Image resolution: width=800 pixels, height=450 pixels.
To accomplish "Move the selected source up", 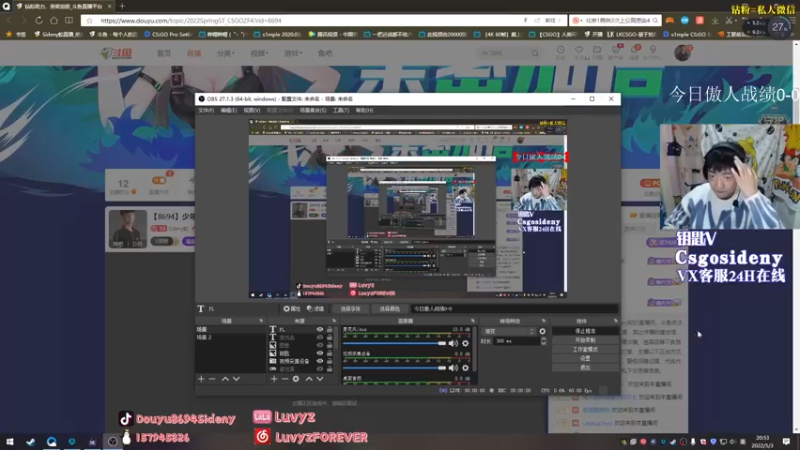I will tap(309, 379).
